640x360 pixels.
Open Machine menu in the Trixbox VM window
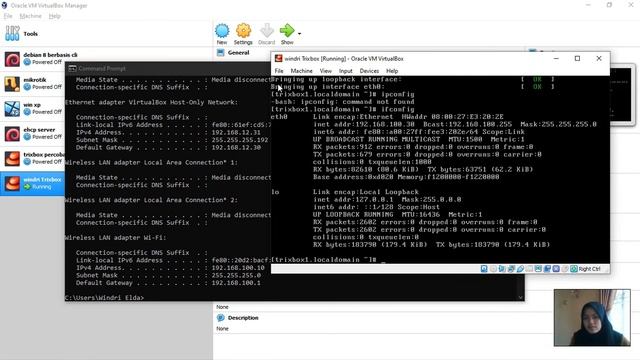pos(301,71)
